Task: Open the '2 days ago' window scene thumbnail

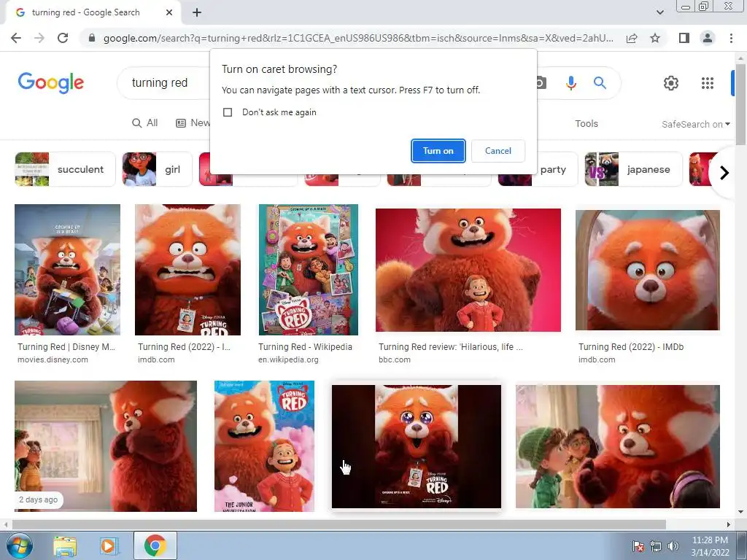Action: 105,446
